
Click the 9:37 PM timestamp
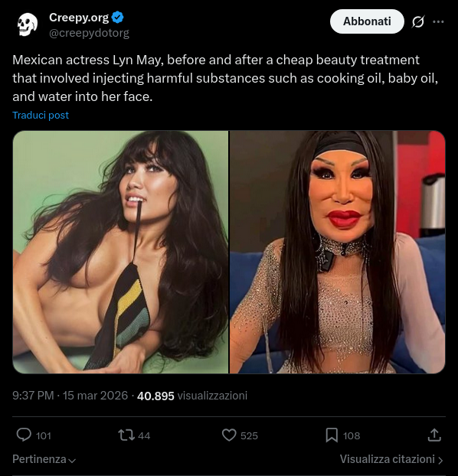[x=33, y=396]
